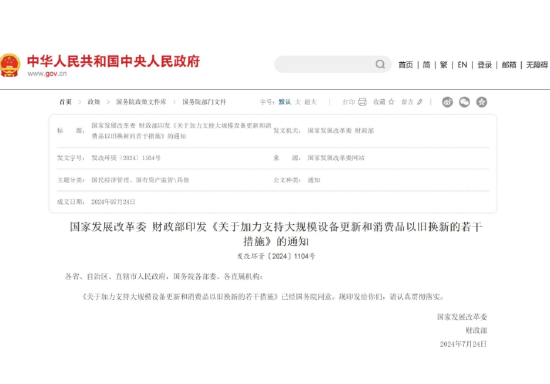Open the 登录 login link

(x=484, y=65)
